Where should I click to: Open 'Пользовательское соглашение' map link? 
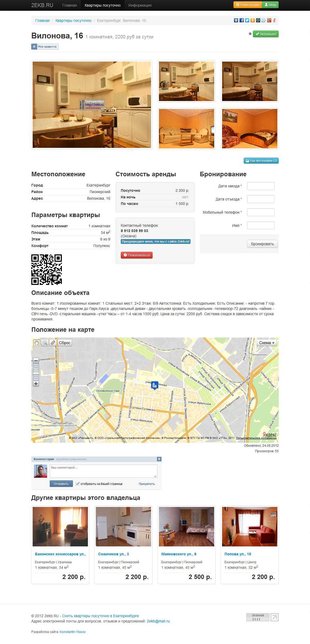(256, 438)
